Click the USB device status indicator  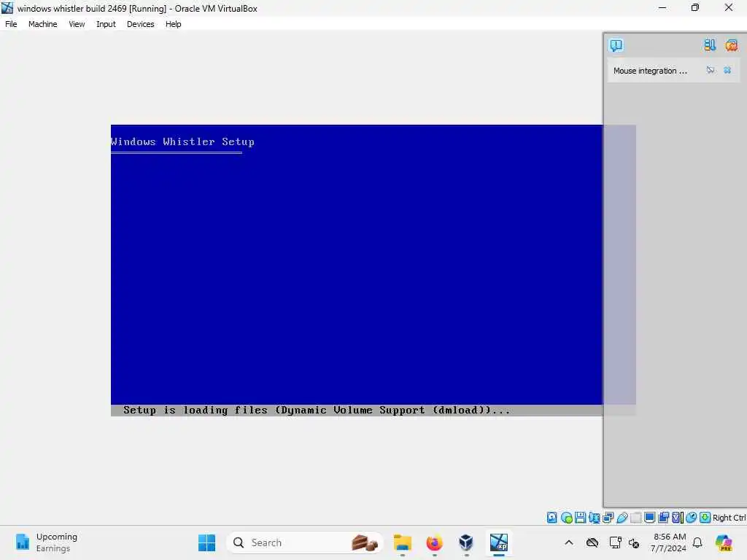(x=622, y=518)
